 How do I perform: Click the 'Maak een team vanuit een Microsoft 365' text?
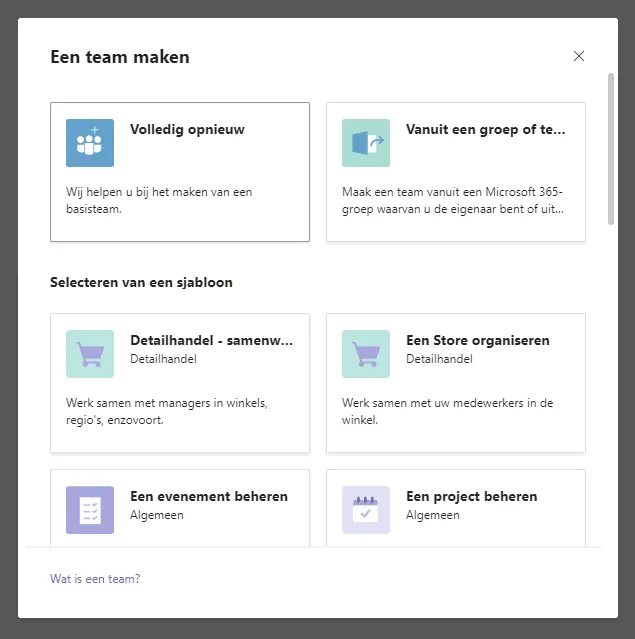[452, 192]
